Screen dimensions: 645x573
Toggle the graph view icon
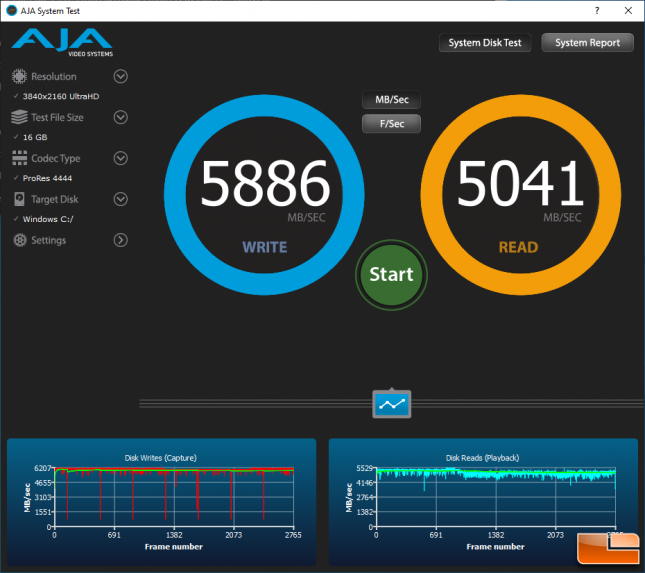392,404
